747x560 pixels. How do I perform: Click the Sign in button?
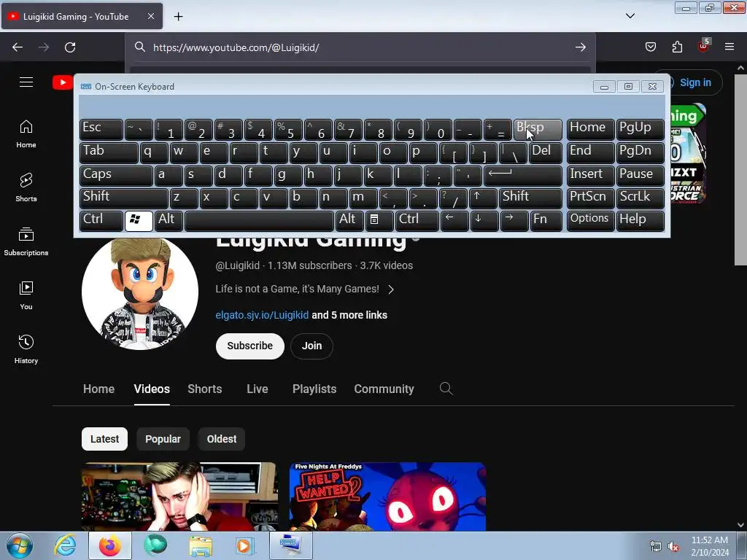pyautogui.click(x=695, y=82)
